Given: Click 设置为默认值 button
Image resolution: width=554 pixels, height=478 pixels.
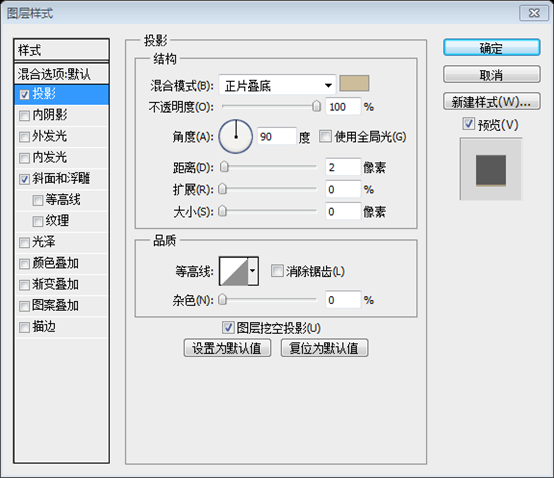Looking at the screenshot, I should point(227,348).
